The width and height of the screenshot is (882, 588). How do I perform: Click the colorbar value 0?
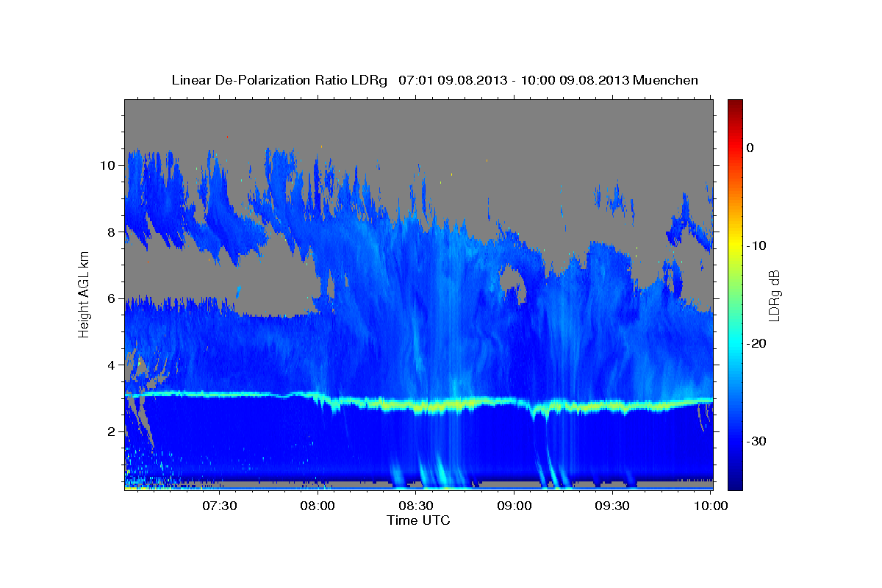coord(750,148)
